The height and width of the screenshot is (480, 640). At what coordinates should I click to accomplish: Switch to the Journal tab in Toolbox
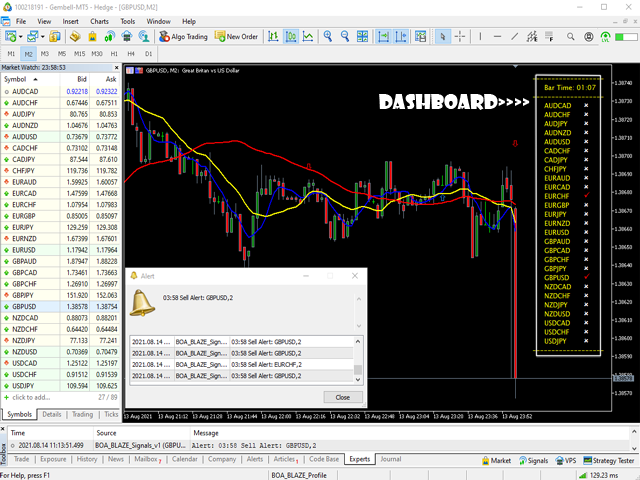click(x=391, y=459)
